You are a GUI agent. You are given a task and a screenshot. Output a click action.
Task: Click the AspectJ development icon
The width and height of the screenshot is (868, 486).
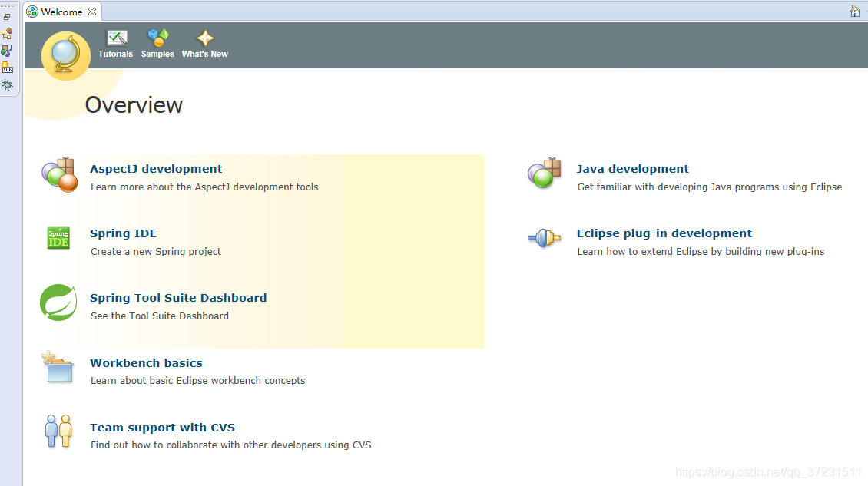point(60,174)
